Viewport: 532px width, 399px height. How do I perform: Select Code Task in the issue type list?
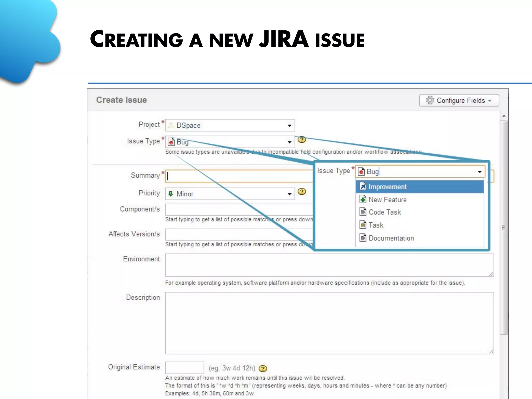[420, 212]
